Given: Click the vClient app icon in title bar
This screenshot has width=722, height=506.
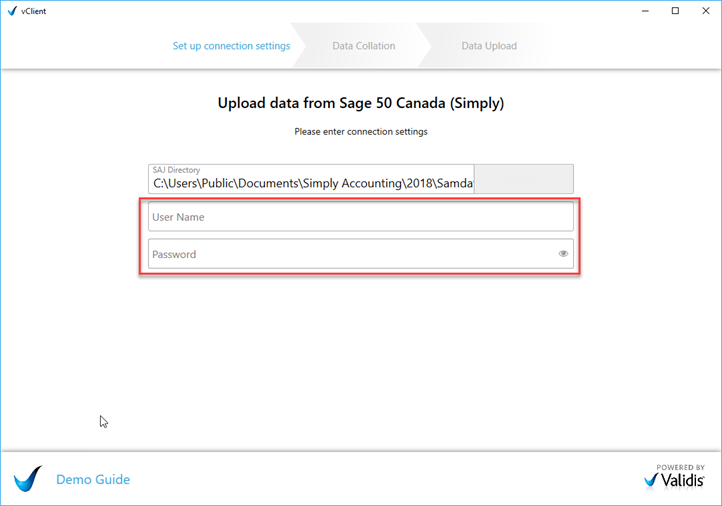Looking at the screenshot, I should [12, 11].
